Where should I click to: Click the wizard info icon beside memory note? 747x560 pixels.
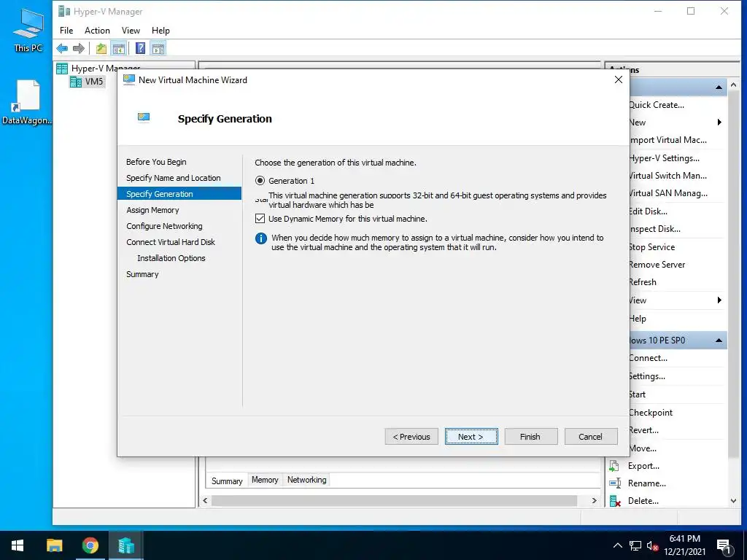pos(261,238)
